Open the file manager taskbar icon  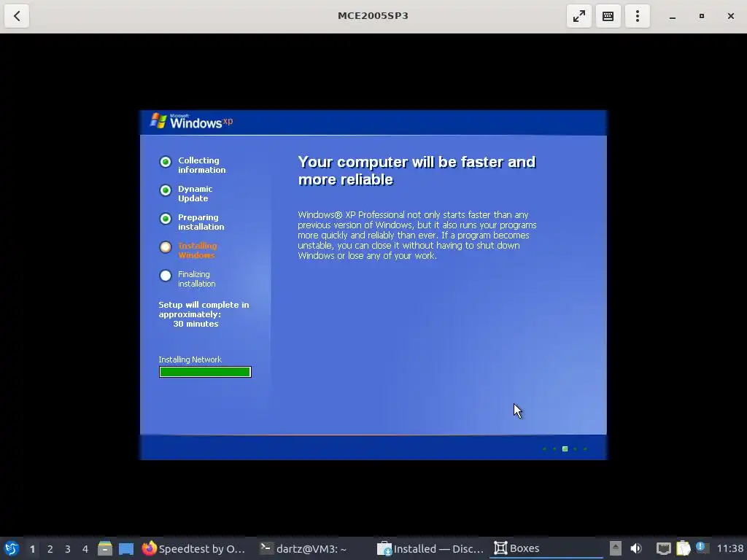[x=105, y=548]
